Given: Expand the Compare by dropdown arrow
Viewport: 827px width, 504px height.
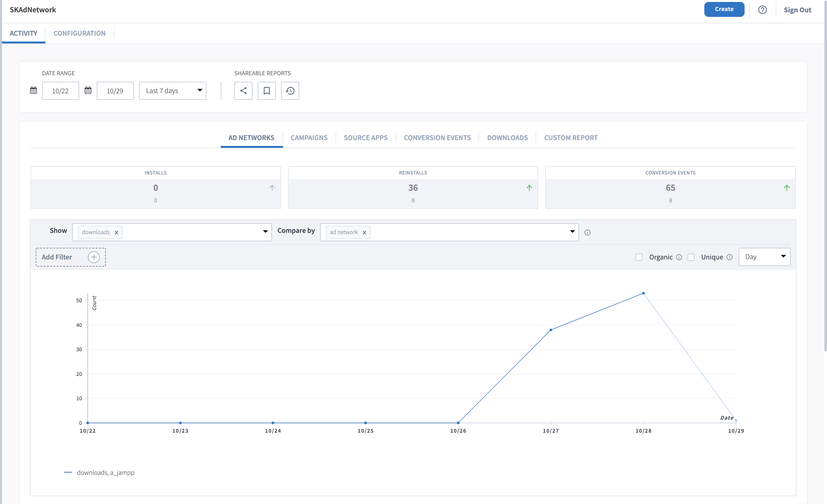Looking at the screenshot, I should [573, 232].
